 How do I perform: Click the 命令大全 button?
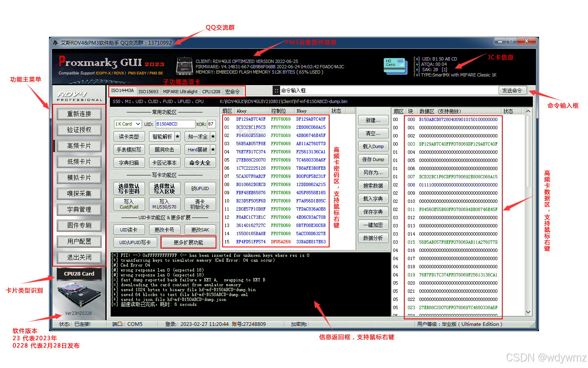(200, 162)
